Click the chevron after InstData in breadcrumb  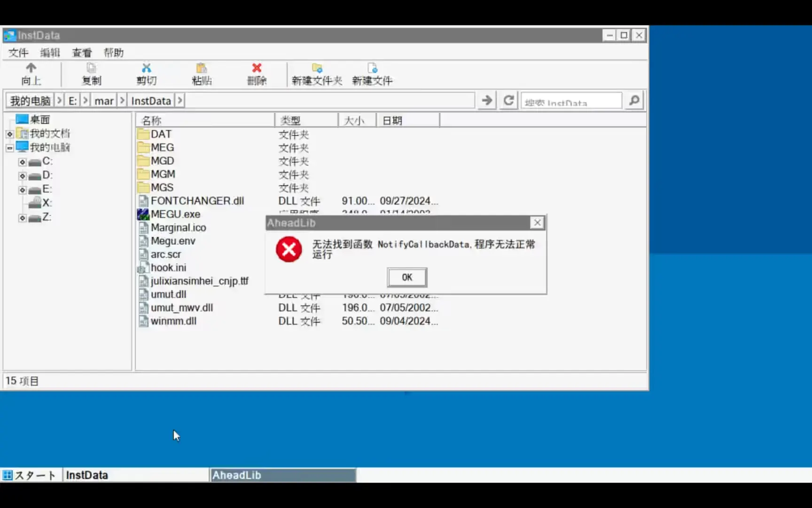(180, 101)
